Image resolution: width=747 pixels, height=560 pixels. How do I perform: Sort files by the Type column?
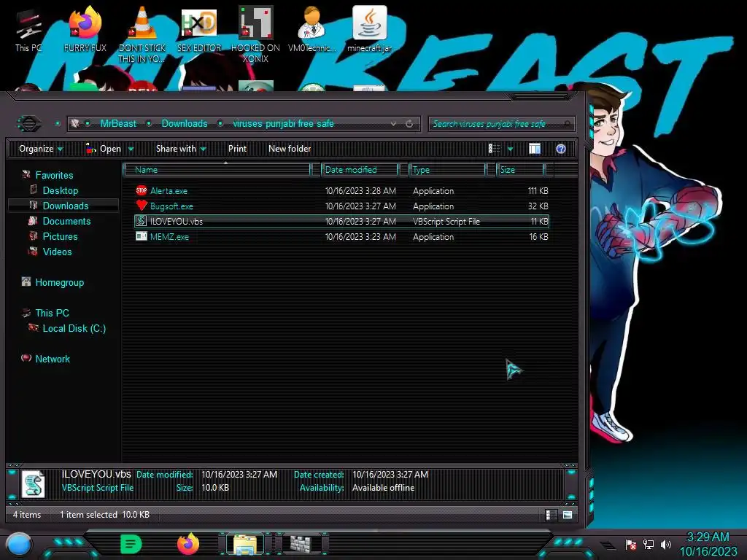(x=447, y=169)
